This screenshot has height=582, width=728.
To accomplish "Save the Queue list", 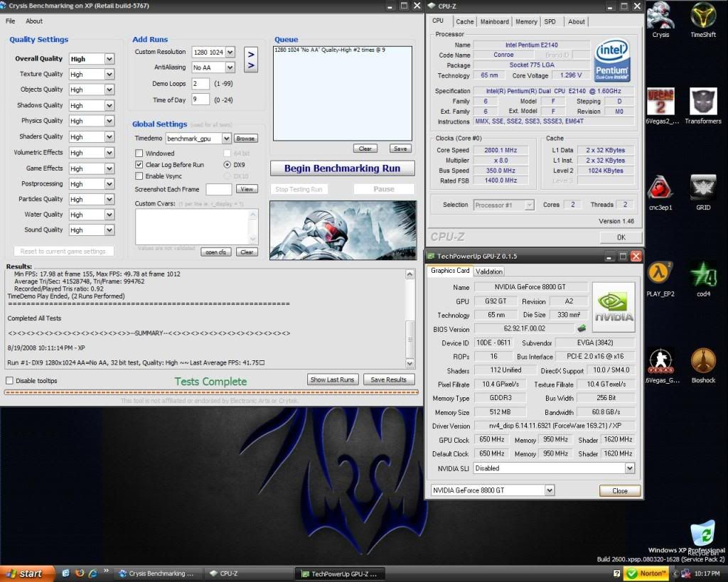I will 400,149.
